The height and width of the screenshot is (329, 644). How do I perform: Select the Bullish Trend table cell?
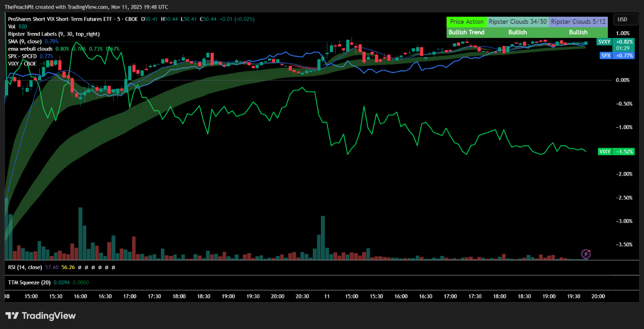coord(467,32)
